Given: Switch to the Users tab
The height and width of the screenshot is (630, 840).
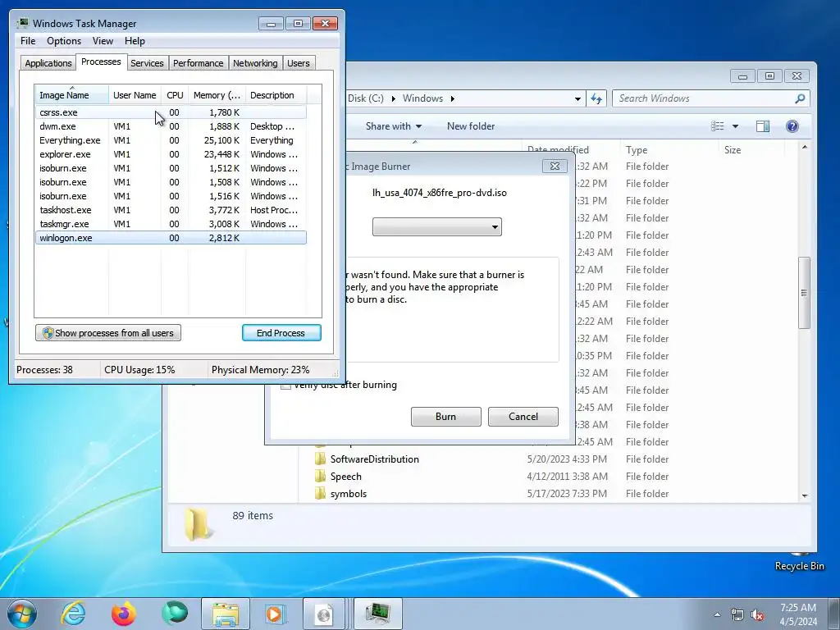Looking at the screenshot, I should [299, 63].
